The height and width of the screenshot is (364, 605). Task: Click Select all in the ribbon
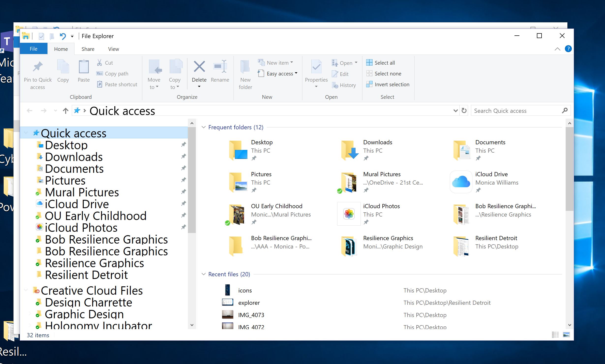pyautogui.click(x=381, y=63)
